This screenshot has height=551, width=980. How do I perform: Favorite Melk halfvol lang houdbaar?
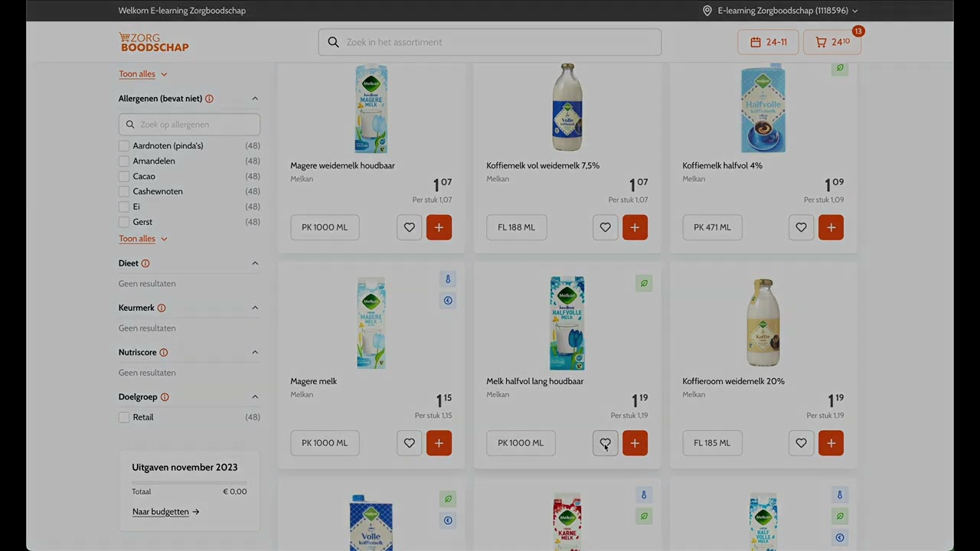(606, 443)
